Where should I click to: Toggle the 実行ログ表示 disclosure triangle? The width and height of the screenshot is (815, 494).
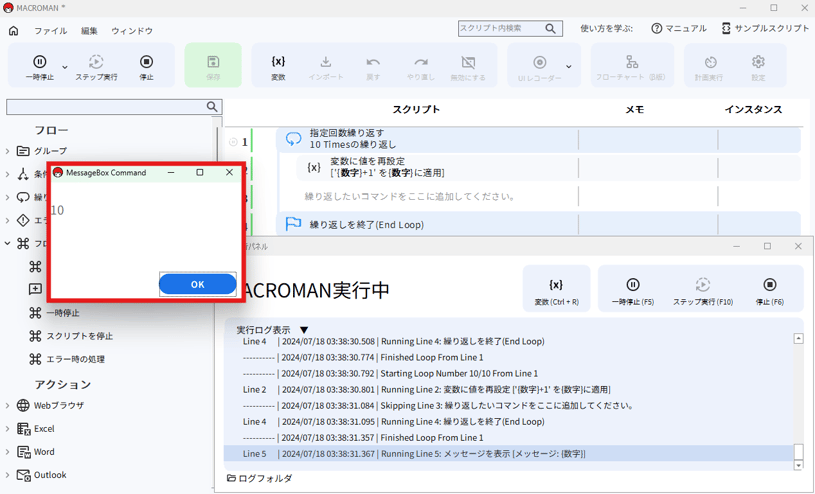(x=304, y=330)
